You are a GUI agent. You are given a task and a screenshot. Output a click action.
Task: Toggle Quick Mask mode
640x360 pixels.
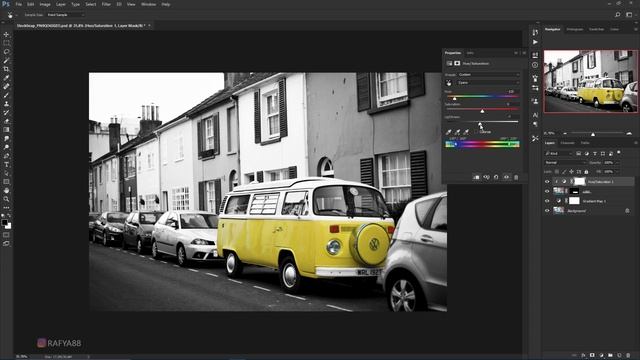pos(6,235)
